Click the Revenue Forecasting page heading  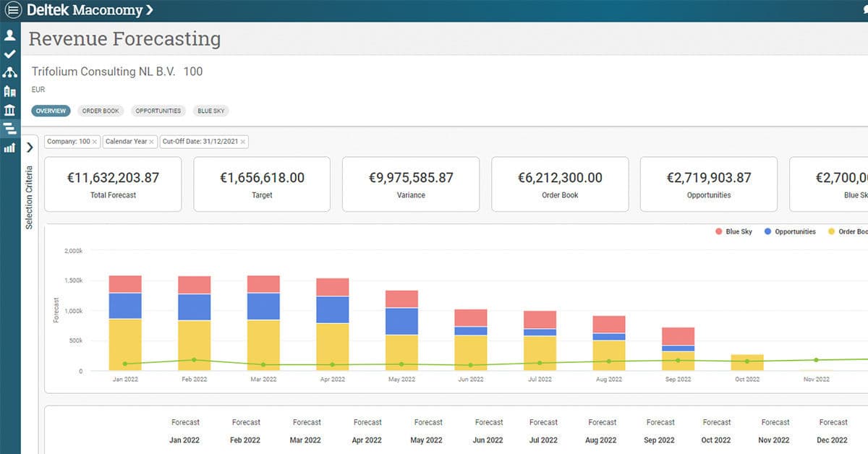click(x=124, y=39)
